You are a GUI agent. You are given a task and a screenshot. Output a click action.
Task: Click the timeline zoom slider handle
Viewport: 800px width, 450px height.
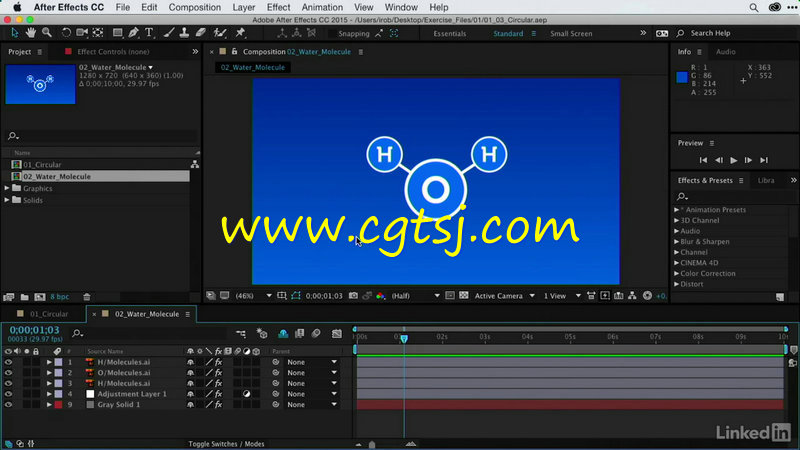[x=372, y=445]
